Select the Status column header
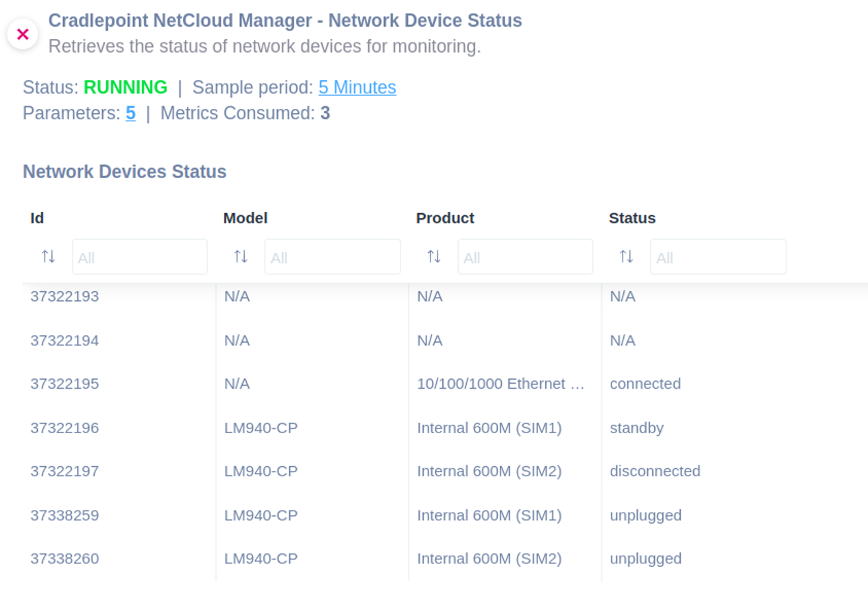The image size is (868, 610). tap(632, 218)
